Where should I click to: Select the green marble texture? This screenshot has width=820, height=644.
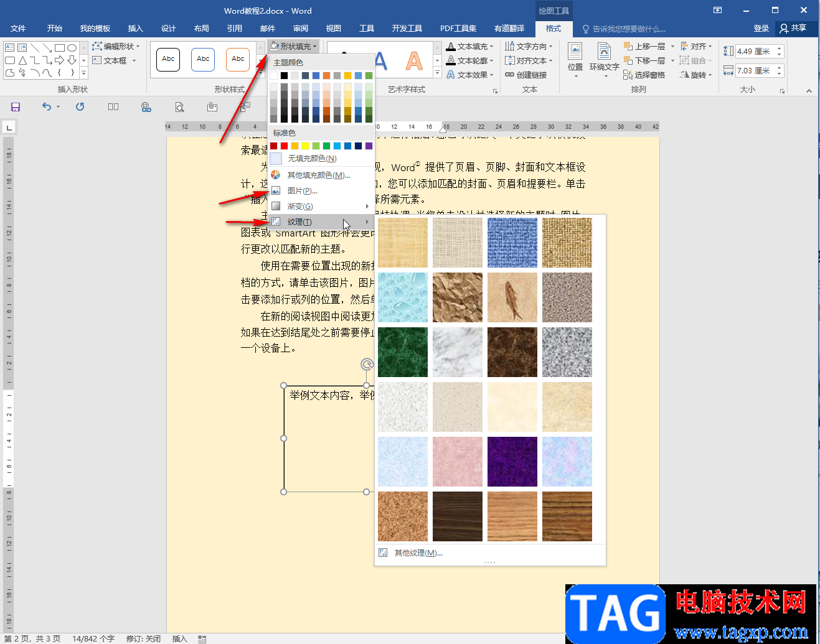[403, 352]
